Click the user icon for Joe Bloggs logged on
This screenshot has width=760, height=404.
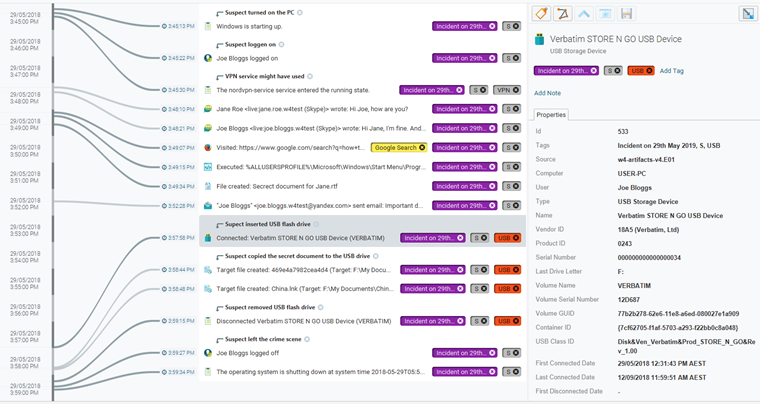tap(208, 58)
